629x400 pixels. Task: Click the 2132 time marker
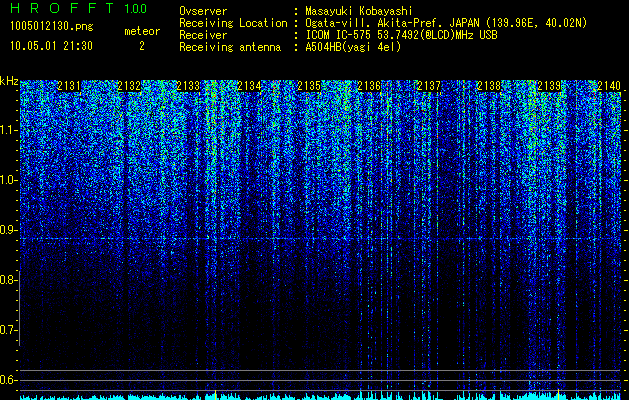click(x=129, y=86)
